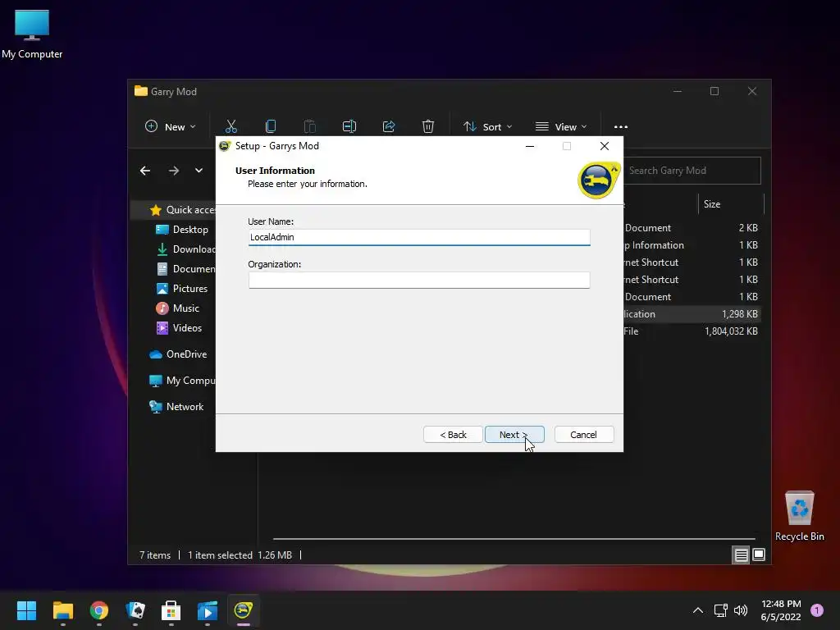Navigate back with Explorer back arrow

(x=145, y=171)
